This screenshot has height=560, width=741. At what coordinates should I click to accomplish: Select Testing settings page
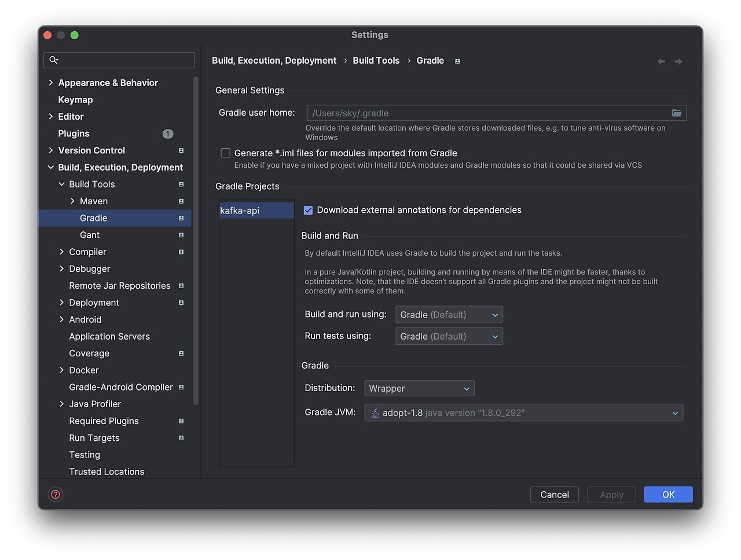85,455
